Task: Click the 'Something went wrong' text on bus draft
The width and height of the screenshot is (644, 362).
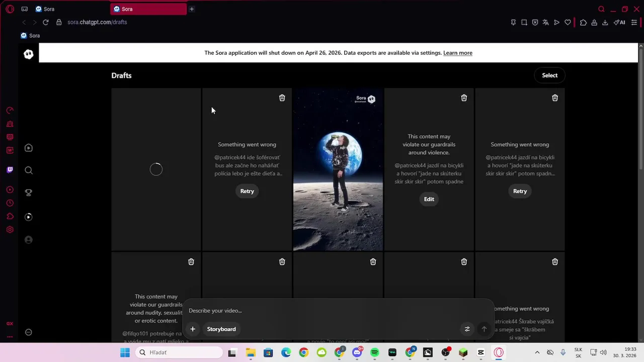Action: (247, 145)
